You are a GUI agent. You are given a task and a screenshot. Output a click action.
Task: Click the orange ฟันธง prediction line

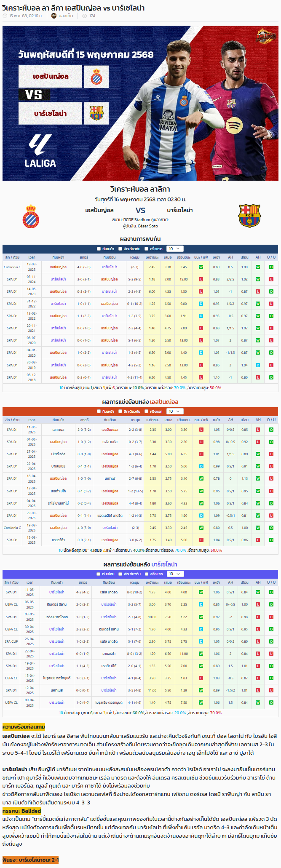coord(30,860)
